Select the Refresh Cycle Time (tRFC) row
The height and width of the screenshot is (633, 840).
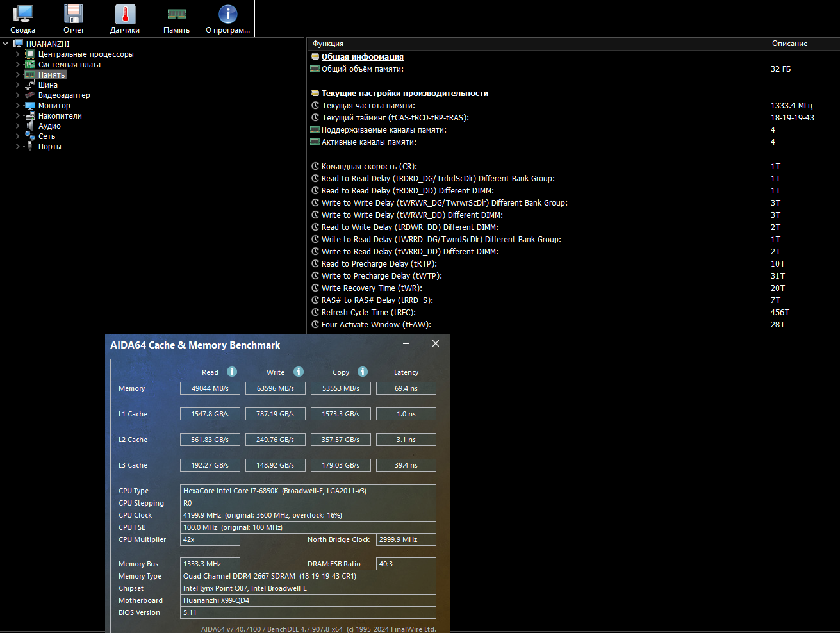[x=573, y=313]
